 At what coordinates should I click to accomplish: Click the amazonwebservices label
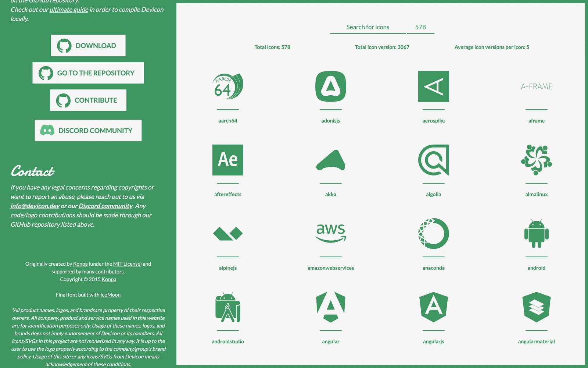[331, 268]
